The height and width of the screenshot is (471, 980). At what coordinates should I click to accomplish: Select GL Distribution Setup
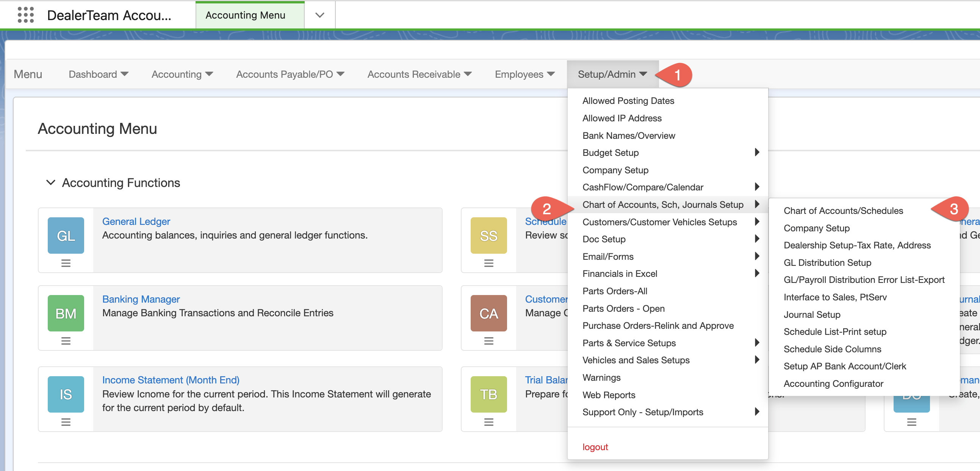coord(827,262)
